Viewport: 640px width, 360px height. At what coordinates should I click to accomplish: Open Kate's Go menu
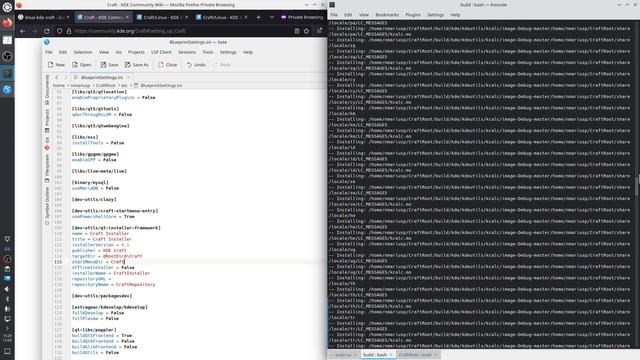[x=118, y=52]
